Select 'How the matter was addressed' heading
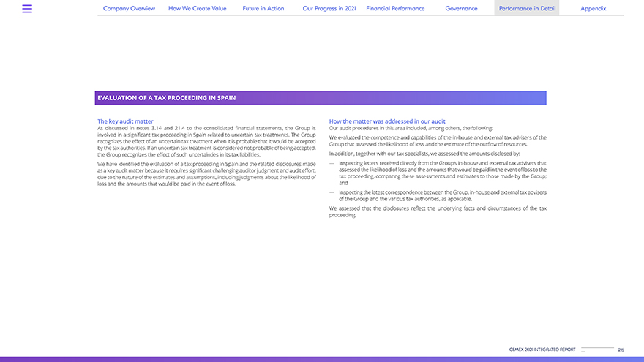The height and width of the screenshot is (362, 644). pyautogui.click(x=387, y=121)
